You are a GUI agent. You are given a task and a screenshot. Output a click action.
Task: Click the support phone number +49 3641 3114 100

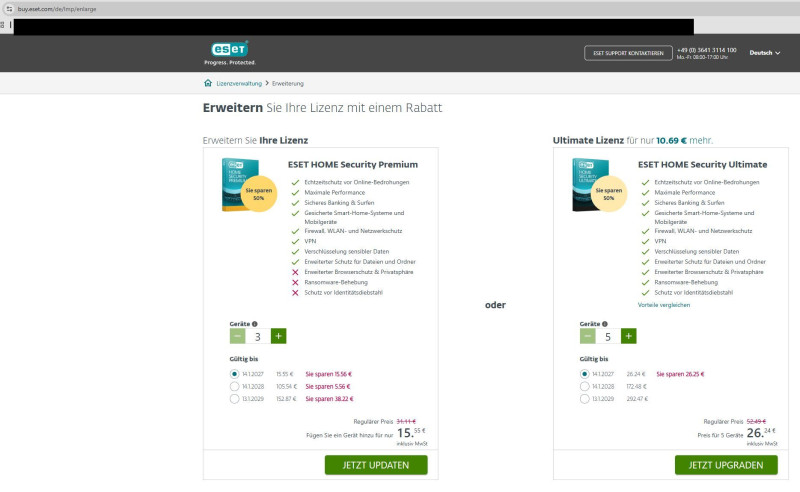(707, 50)
